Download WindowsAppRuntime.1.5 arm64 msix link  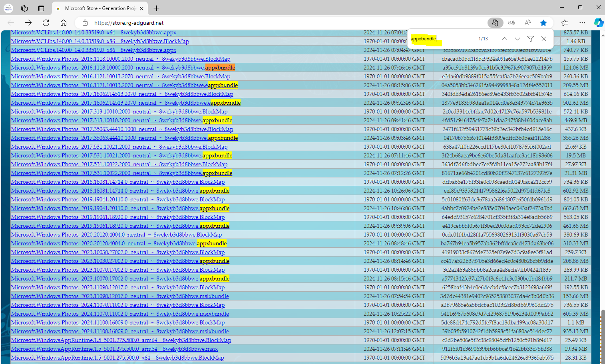click(114, 349)
